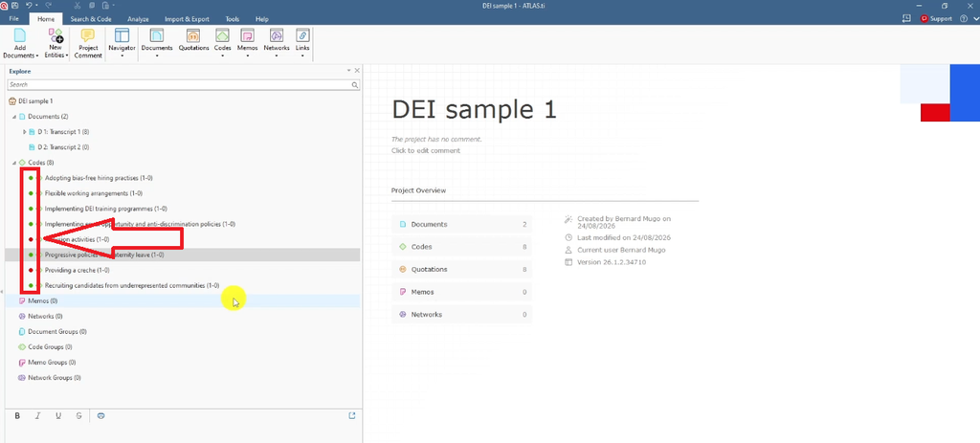Click the Links ribbon icon
The height and width of the screenshot is (443, 980).
point(302,36)
